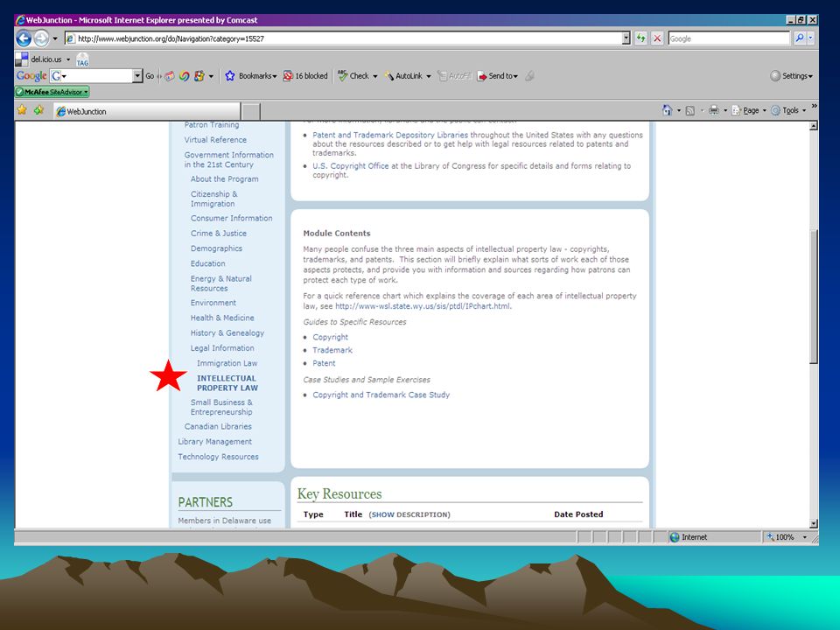
Task: Open McAfee SiteAdvisor menu button
Action: [52, 92]
